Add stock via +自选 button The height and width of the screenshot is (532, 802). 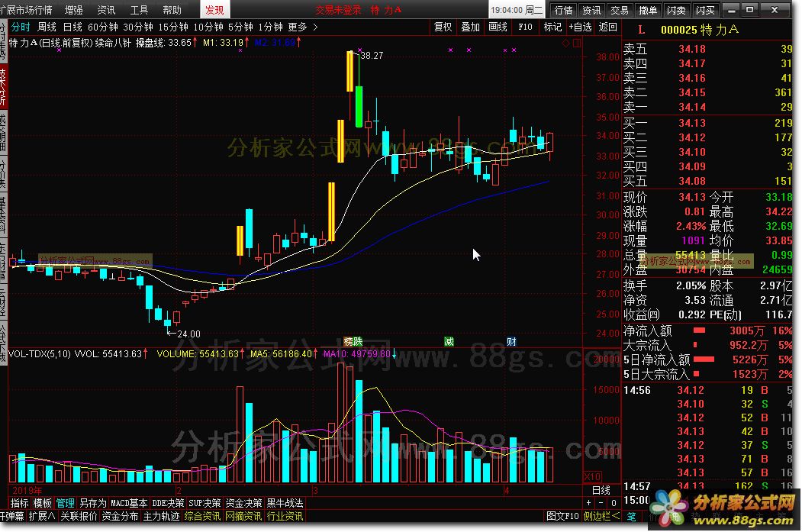pos(580,27)
